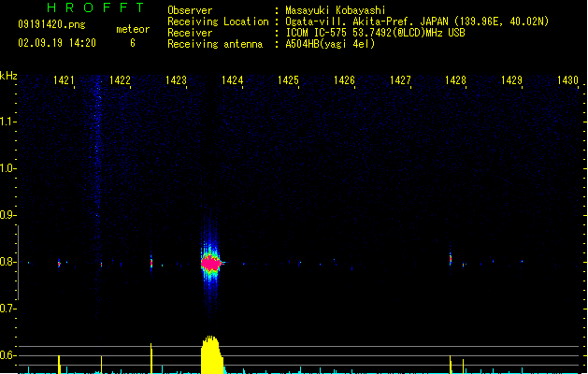This screenshot has height=374, width=588.
Task: Click the vertical blue noise streak before the 1422 marker
Action: [98, 195]
